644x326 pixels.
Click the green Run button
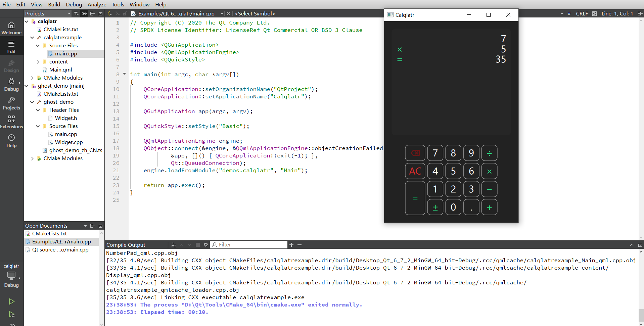(x=11, y=301)
